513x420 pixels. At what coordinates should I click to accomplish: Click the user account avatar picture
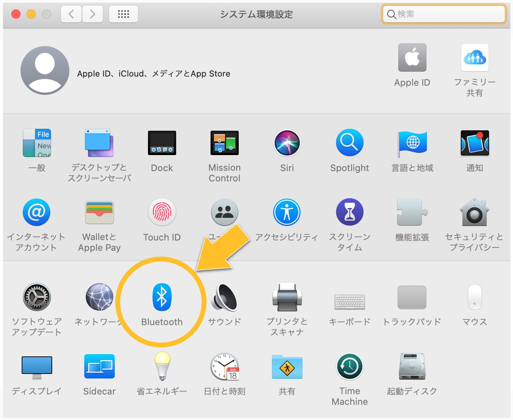pos(45,70)
